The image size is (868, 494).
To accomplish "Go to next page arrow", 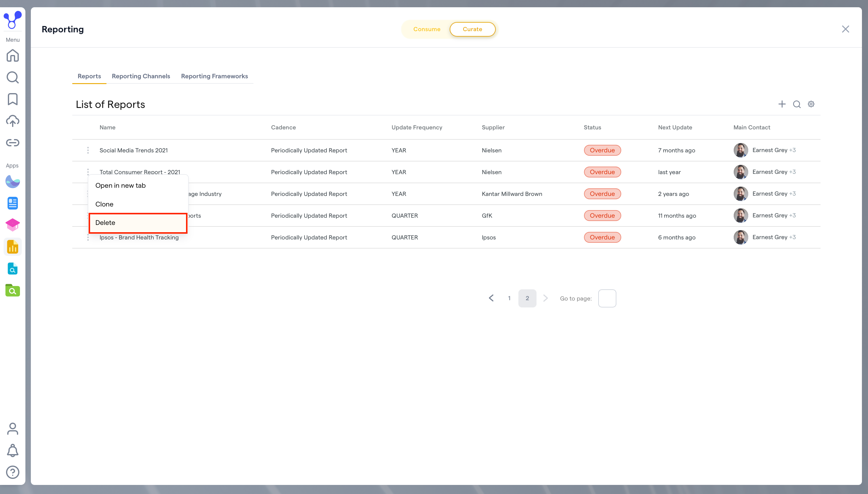I will click(545, 298).
